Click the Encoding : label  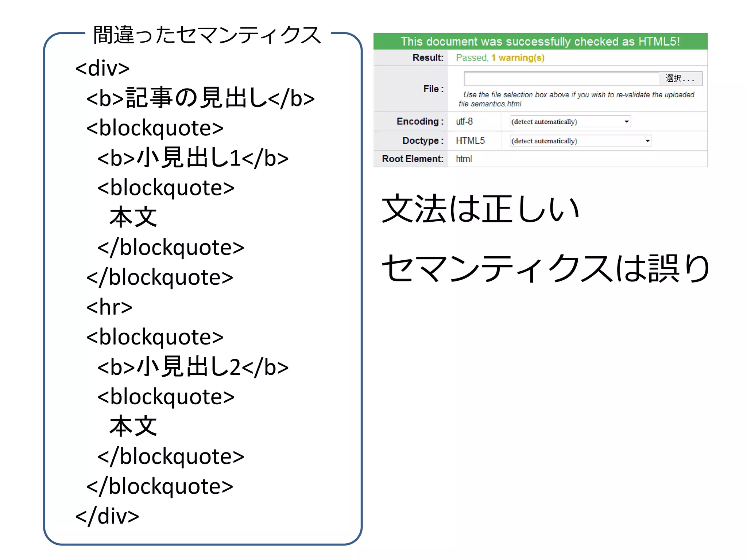tap(420, 121)
